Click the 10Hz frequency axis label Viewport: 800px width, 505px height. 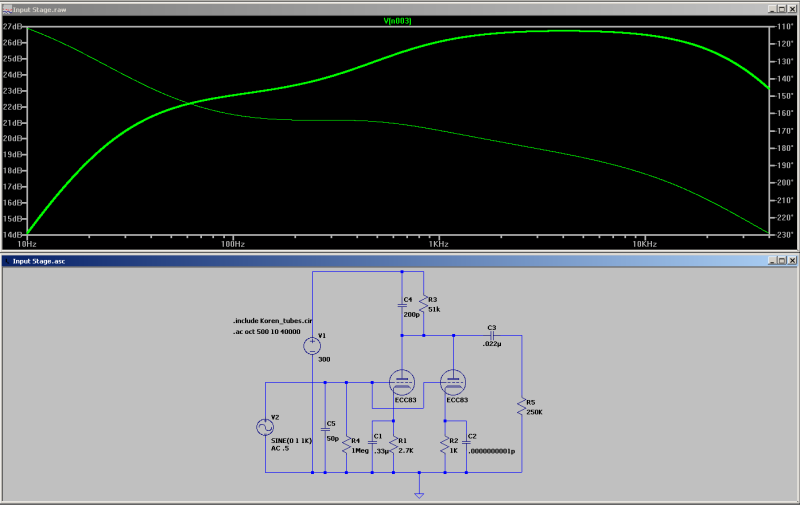click(x=27, y=244)
